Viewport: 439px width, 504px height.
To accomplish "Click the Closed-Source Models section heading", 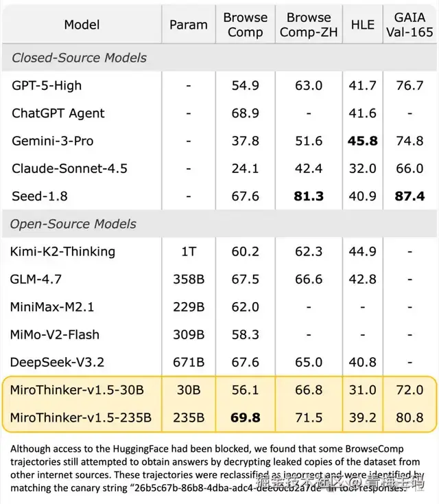I will tap(79, 58).
